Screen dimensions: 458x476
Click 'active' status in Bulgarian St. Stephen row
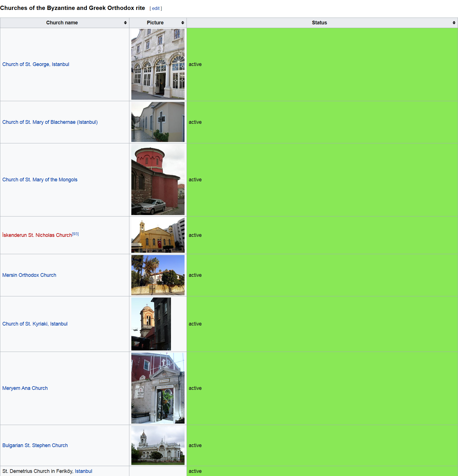click(x=195, y=445)
